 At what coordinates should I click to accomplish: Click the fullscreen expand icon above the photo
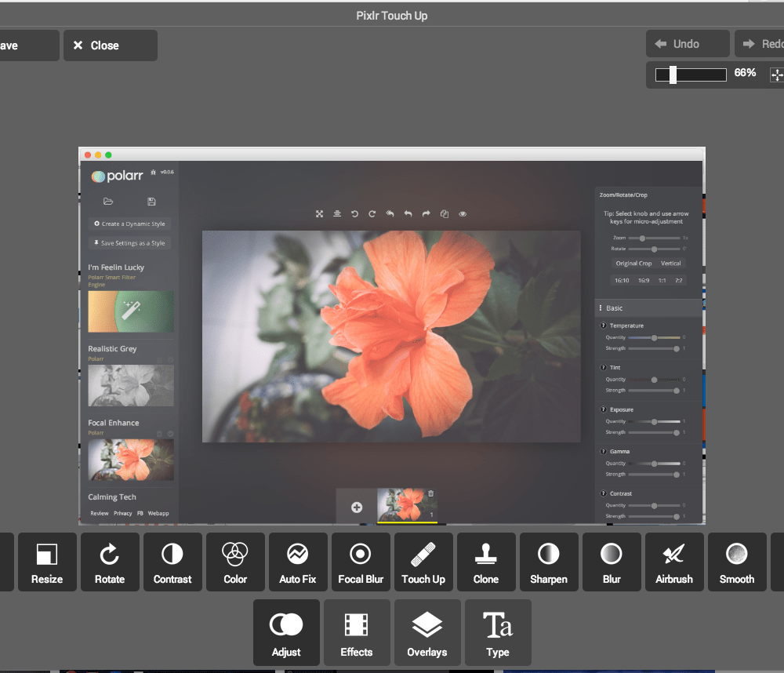pos(320,214)
